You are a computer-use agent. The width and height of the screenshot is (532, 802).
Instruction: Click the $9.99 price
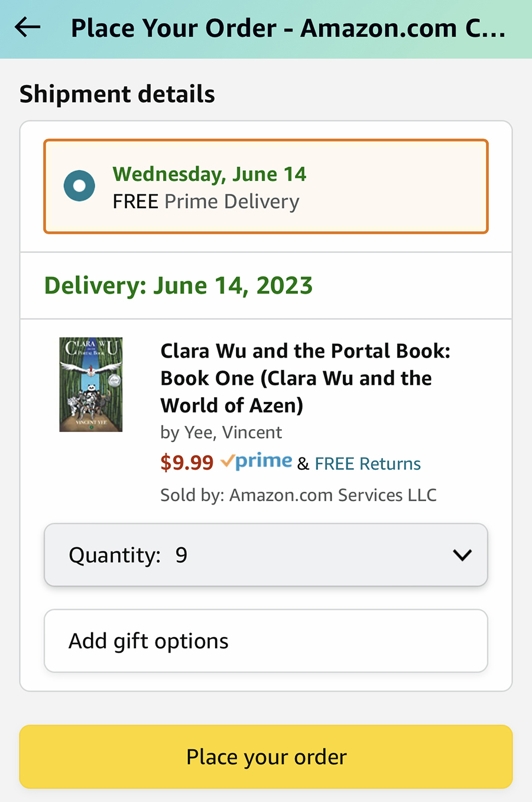coord(187,463)
